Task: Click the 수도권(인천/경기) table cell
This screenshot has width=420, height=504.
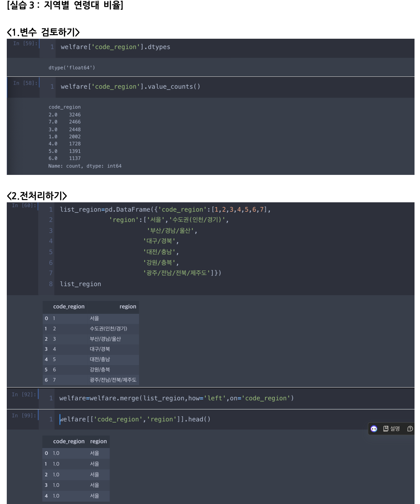Action: pyautogui.click(x=108, y=328)
